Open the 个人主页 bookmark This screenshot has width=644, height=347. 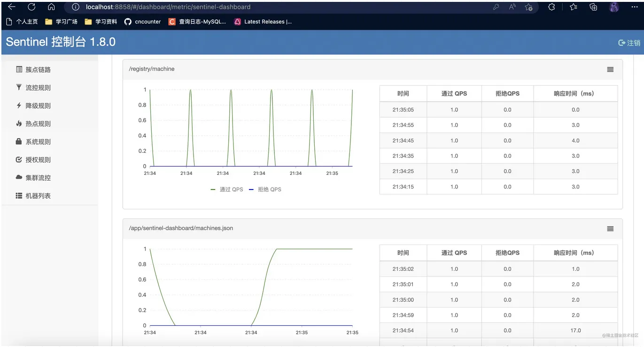pyautogui.click(x=22, y=22)
